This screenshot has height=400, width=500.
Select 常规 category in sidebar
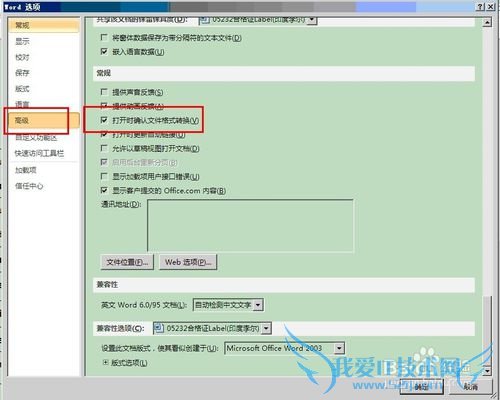tap(43, 25)
